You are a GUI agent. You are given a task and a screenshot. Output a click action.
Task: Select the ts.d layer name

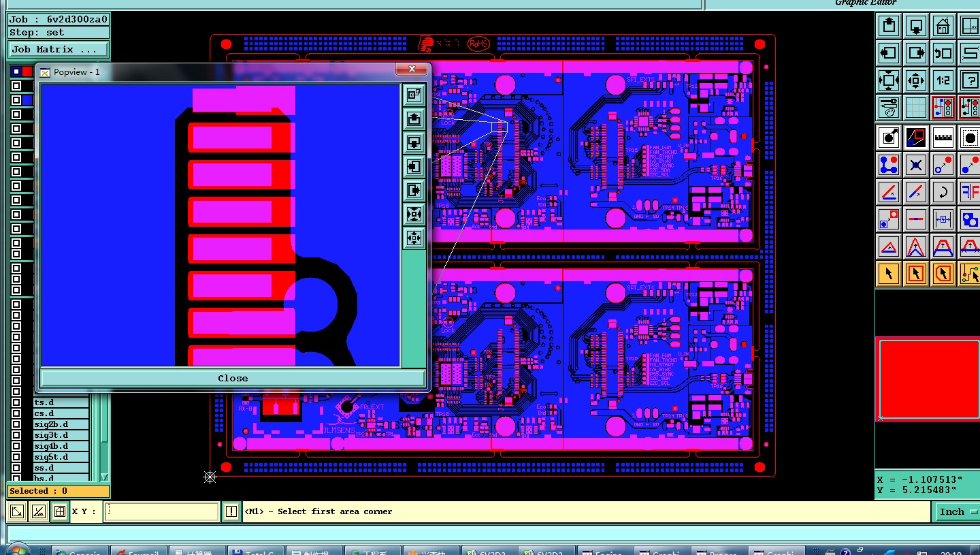(x=61, y=402)
